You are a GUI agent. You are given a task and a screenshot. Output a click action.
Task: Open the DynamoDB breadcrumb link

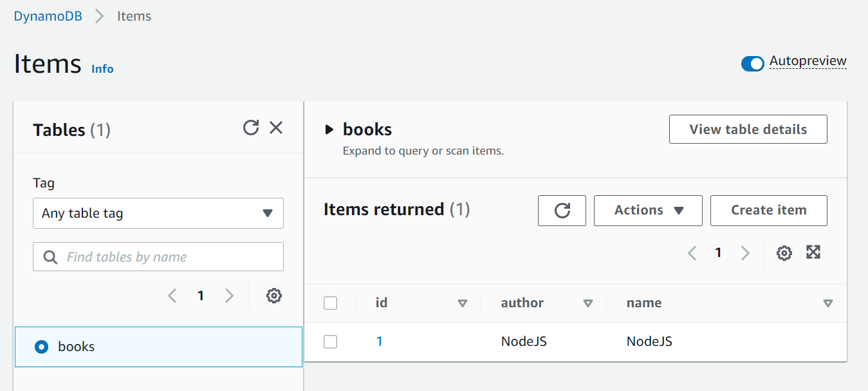click(x=48, y=16)
